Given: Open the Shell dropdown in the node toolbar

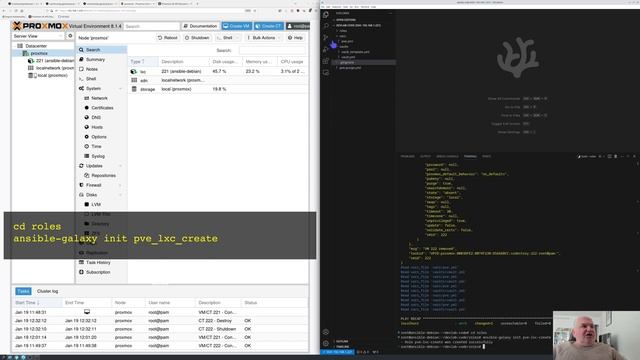Looking at the screenshot, I should pos(227,38).
